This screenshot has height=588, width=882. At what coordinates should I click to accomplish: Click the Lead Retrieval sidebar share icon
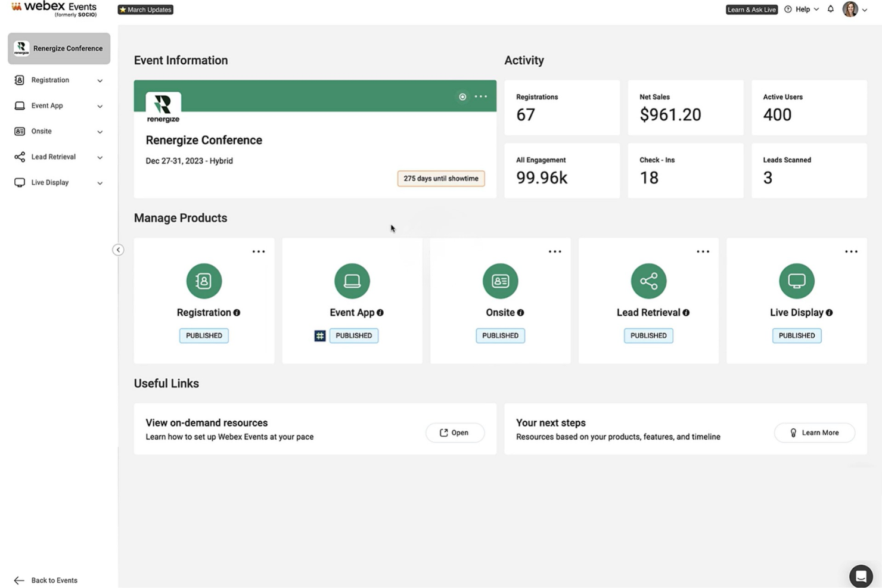tap(20, 157)
